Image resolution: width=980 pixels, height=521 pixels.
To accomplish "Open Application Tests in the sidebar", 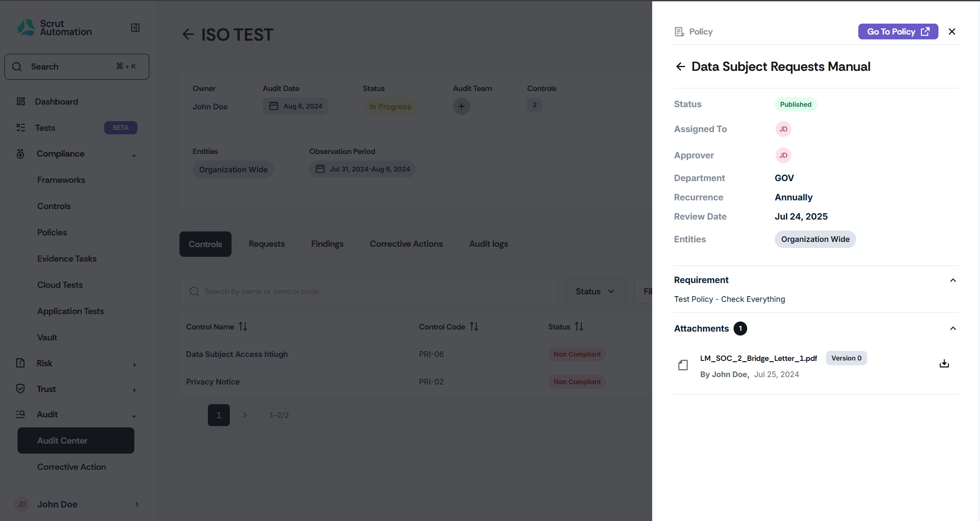I will pos(70,311).
